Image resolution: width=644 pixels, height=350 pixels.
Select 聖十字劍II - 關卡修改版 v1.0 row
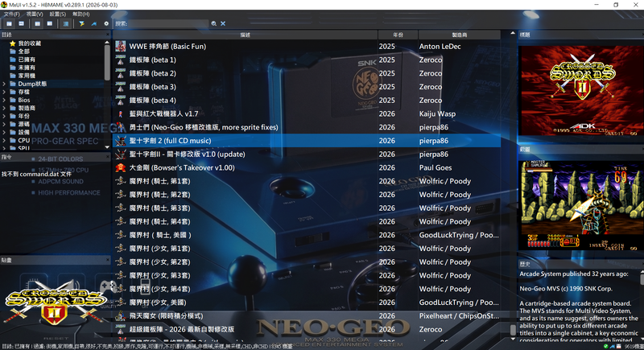[307, 154]
